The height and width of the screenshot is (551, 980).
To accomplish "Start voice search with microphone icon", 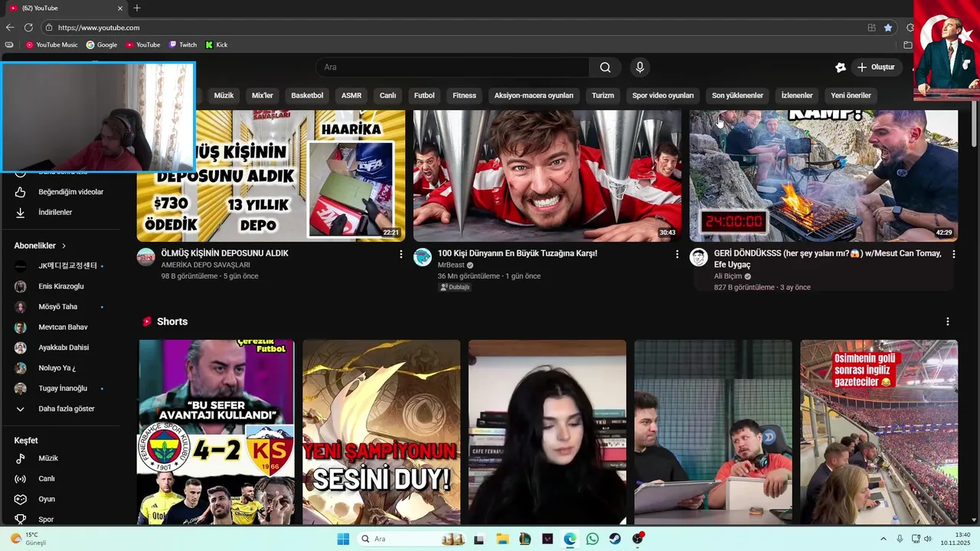I will tap(640, 67).
